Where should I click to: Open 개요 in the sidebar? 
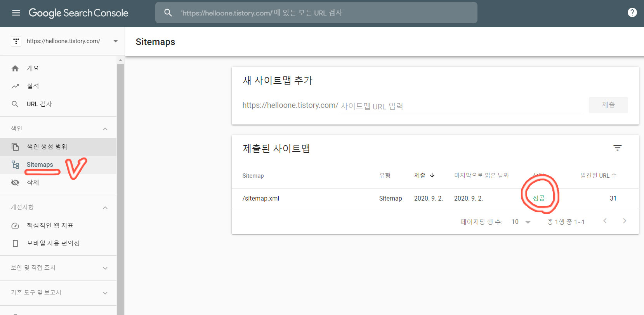[x=58, y=68]
